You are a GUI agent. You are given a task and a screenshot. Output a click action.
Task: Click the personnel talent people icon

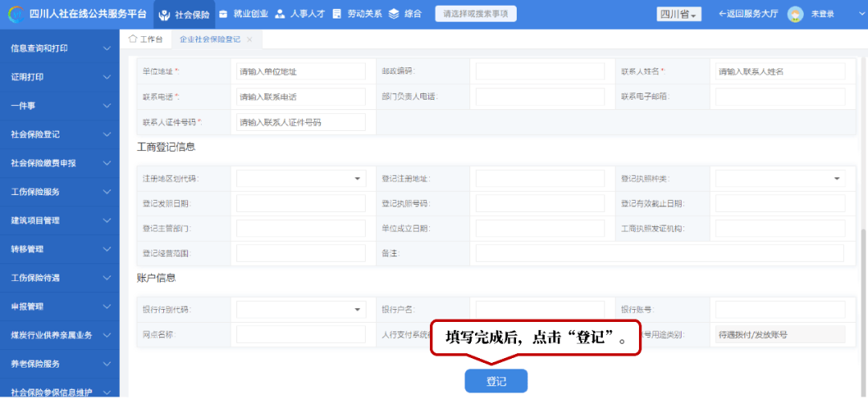280,14
